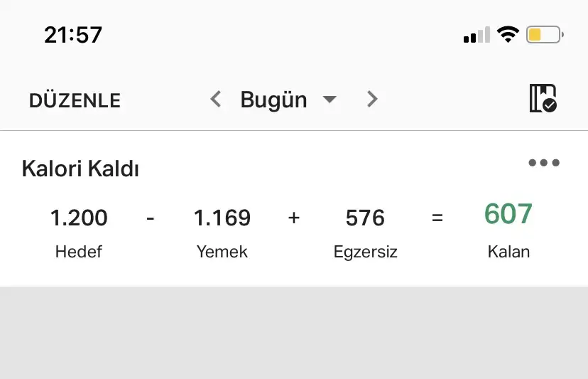Tap the Egzersiz label
588x379 pixels.
[x=365, y=252]
